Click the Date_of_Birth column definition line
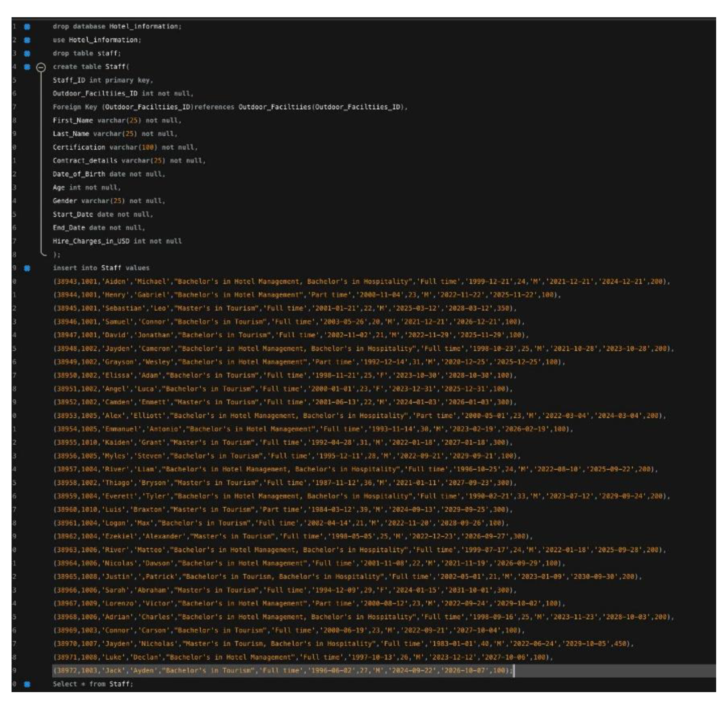This screenshot has height=701, width=728. [x=108, y=175]
